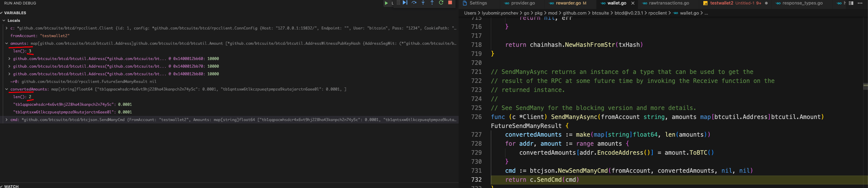Expand the cmd SendManyCmd variable

click(7, 120)
